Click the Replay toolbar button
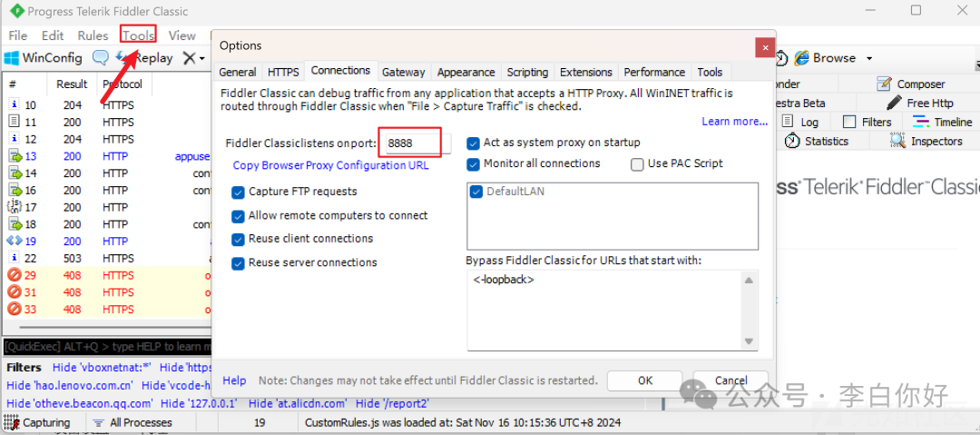 [144, 58]
